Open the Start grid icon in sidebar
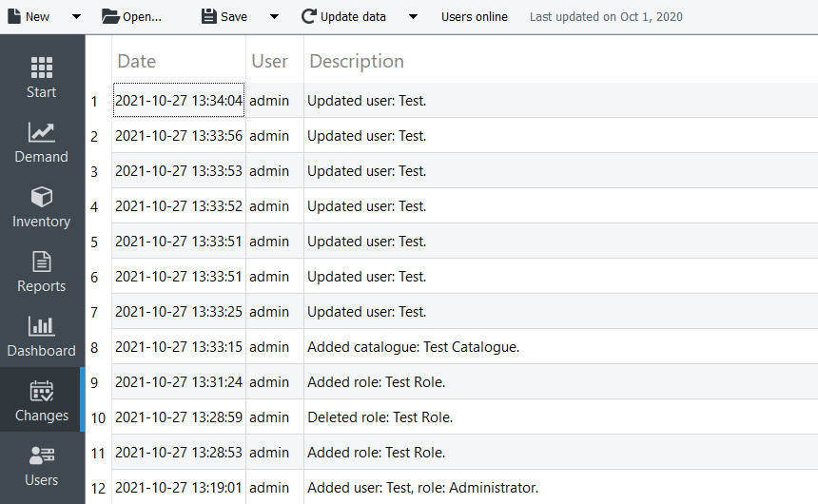 coord(41,68)
